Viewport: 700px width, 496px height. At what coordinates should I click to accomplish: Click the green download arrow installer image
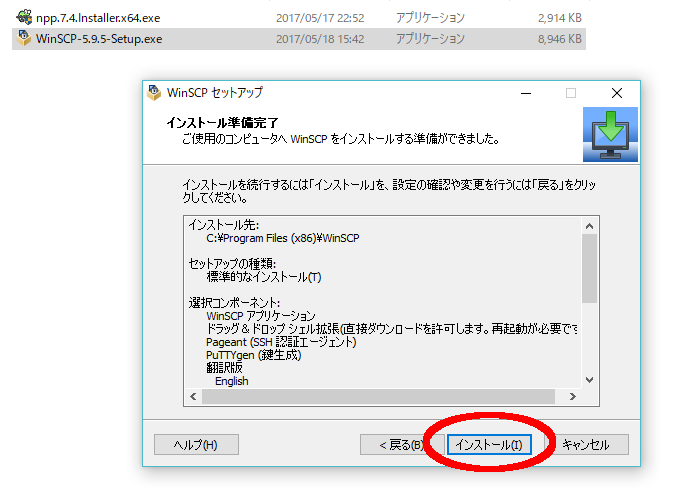click(604, 135)
